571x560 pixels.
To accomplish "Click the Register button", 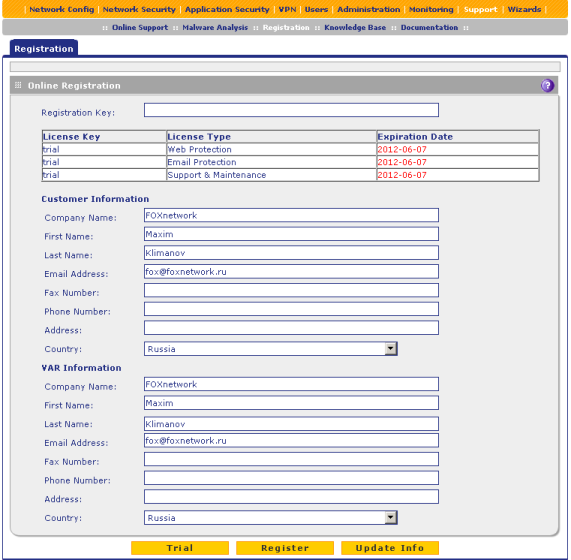I will [x=285, y=548].
